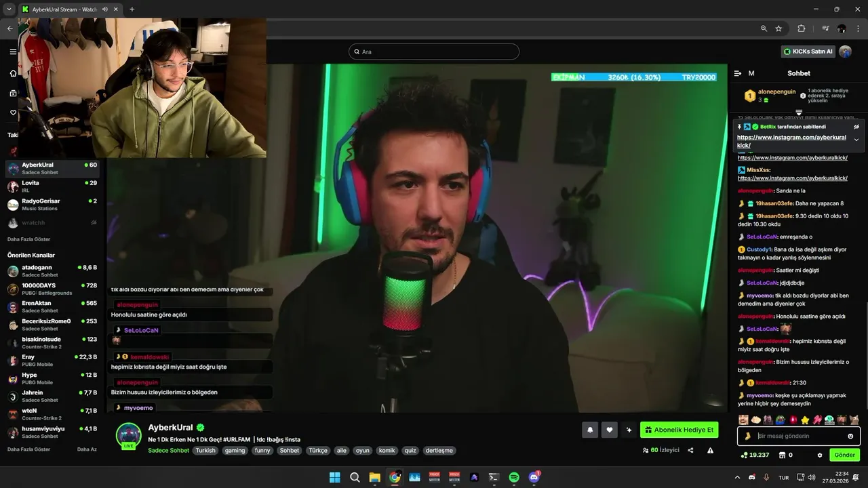Viewport: 868px width, 488px height.
Task: Open the Chrome tab search dropdown arrow
Action: (x=9, y=9)
